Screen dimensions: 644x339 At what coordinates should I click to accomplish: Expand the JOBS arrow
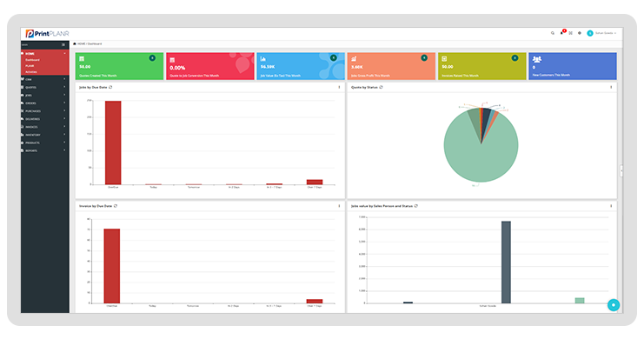tap(64, 95)
